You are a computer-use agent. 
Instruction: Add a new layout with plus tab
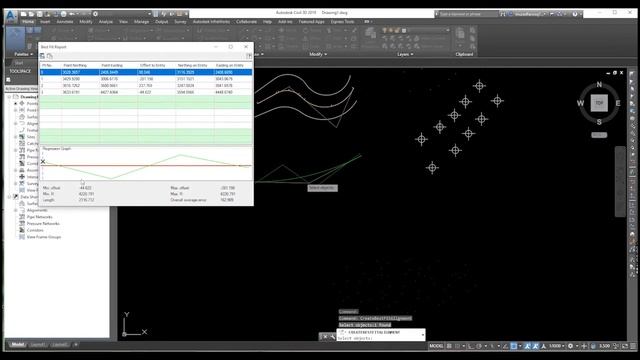click(76, 344)
